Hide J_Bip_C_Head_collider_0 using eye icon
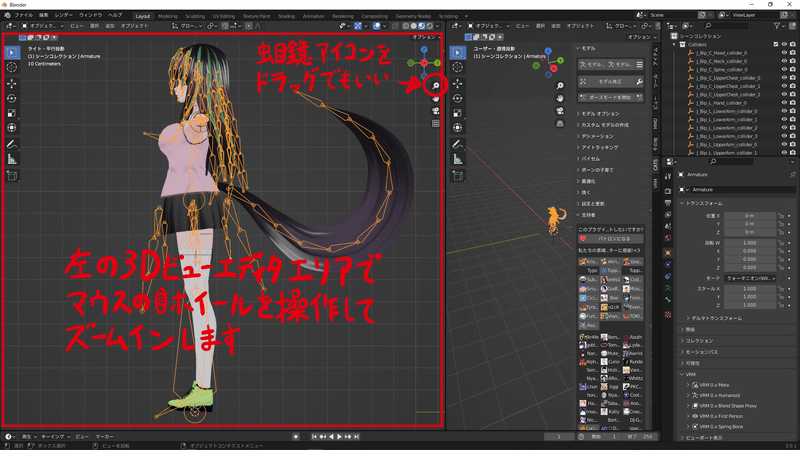The image size is (800, 450). (x=784, y=53)
